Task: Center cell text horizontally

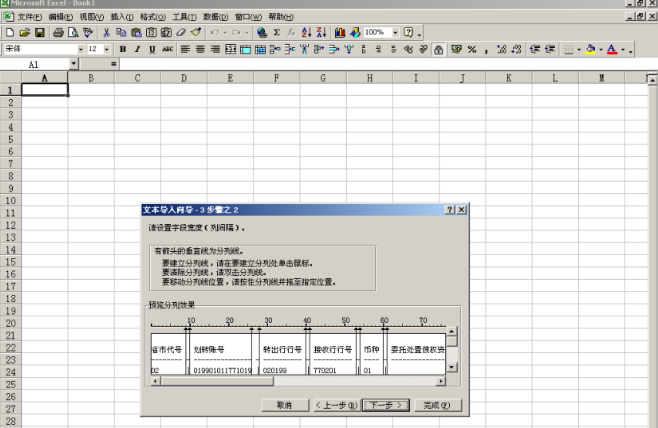Action: 200,49
